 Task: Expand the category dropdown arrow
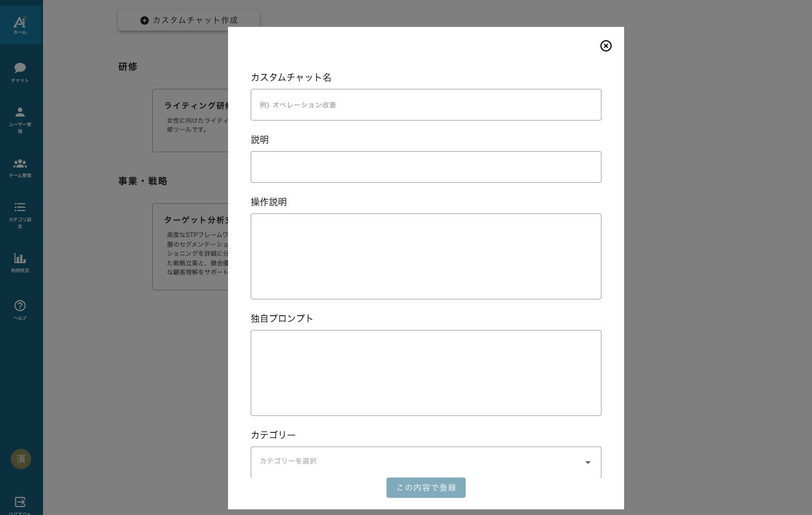tap(587, 462)
